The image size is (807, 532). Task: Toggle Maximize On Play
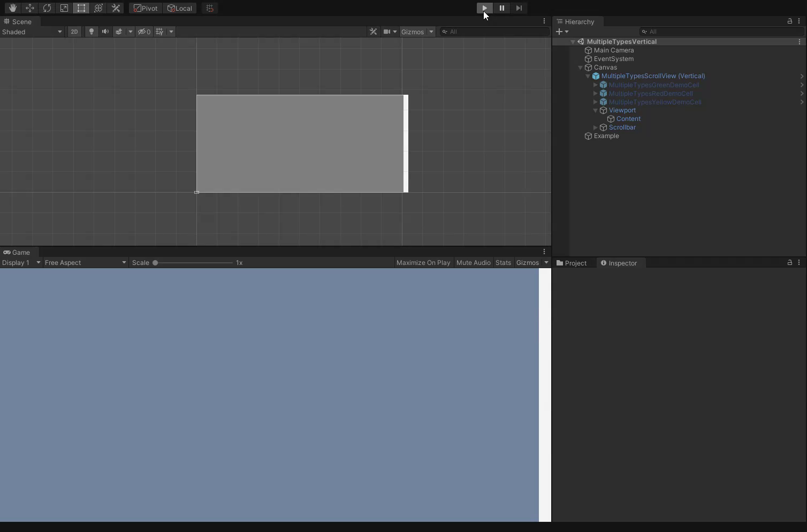423,263
